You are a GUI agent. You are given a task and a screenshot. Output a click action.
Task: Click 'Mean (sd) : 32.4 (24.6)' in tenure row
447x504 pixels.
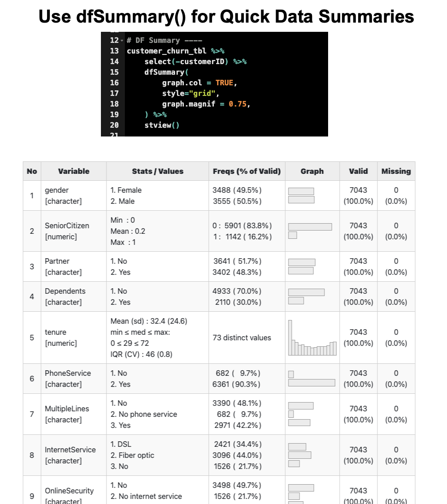pyautogui.click(x=149, y=321)
